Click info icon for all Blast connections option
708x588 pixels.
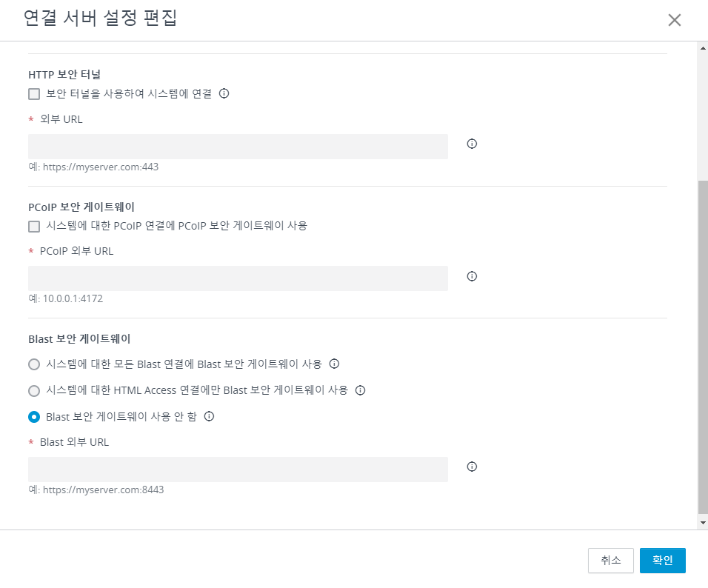[x=334, y=364]
